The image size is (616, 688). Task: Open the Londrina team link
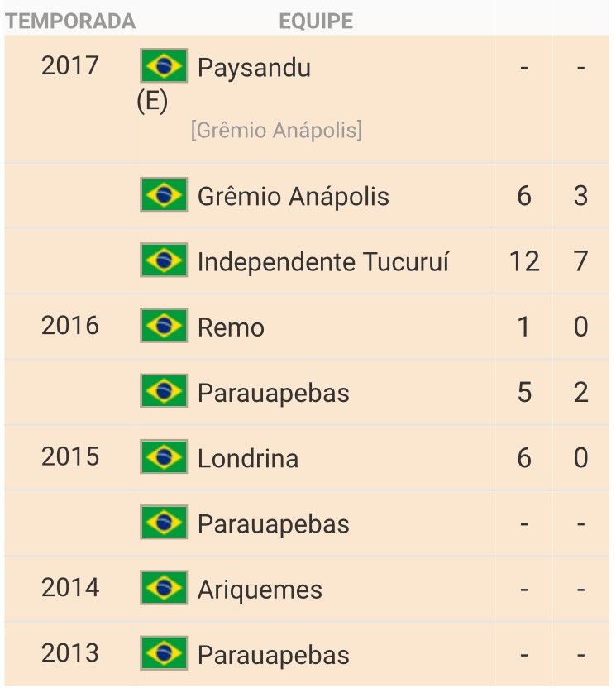click(x=248, y=458)
